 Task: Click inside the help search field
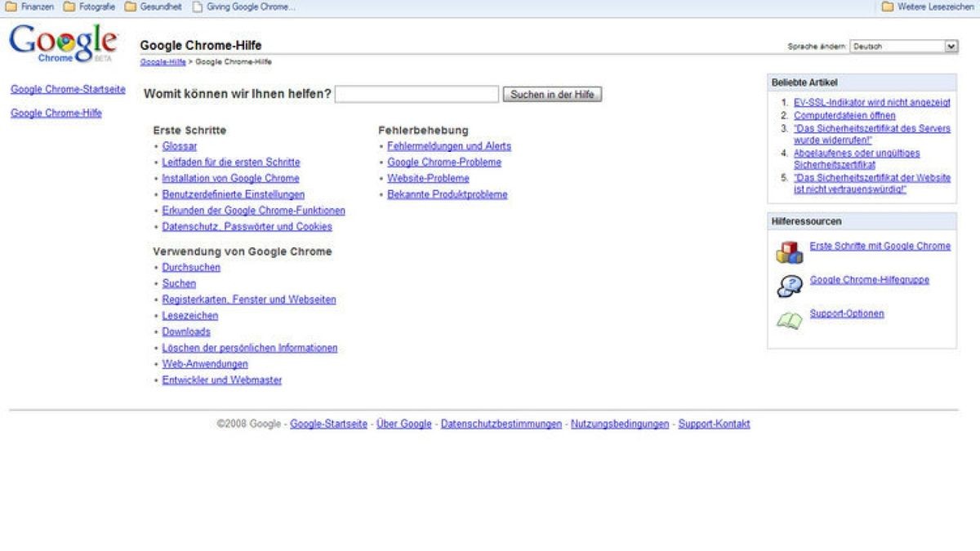[418, 94]
